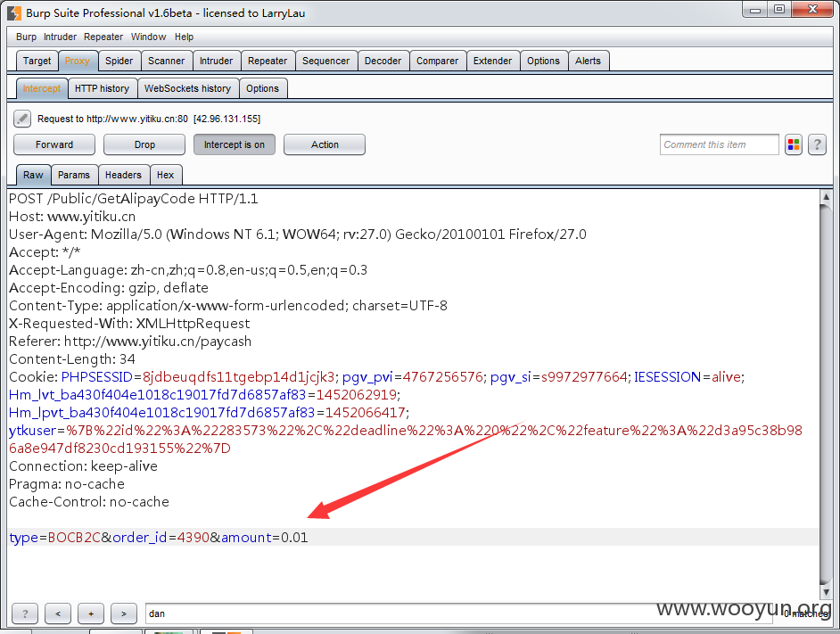Click the Cache-Control: no-cache header
Image resolution: width=840 pixels, height=634 pixels.
coord(89,502)
